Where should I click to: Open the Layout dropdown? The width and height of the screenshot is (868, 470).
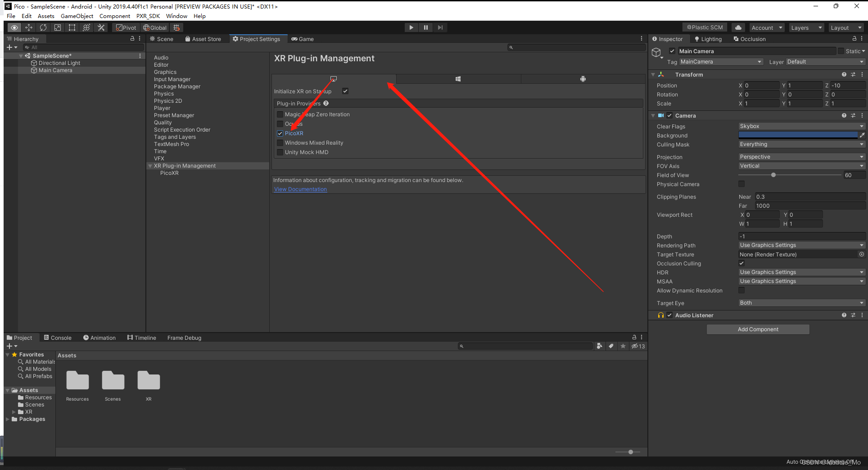point(846,27)
